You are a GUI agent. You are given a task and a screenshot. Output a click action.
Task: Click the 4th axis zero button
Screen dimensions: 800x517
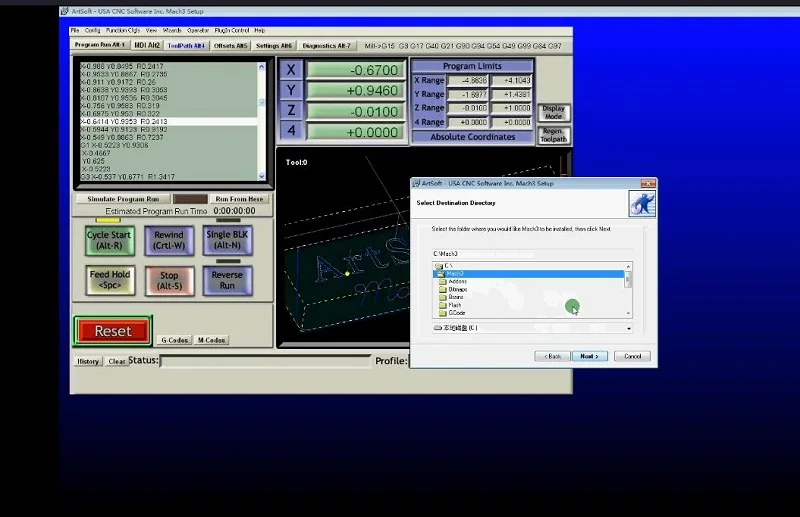point(291,131)
